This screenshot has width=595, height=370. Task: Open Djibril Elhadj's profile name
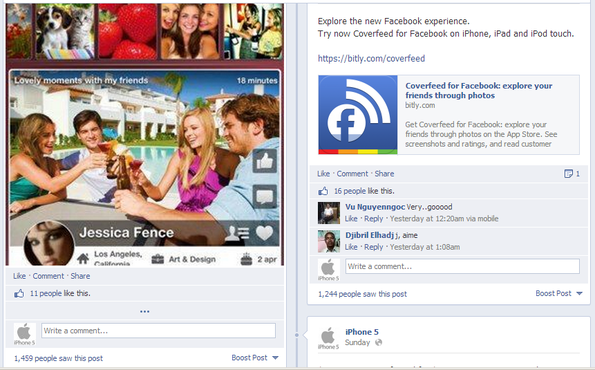point(369,235)
